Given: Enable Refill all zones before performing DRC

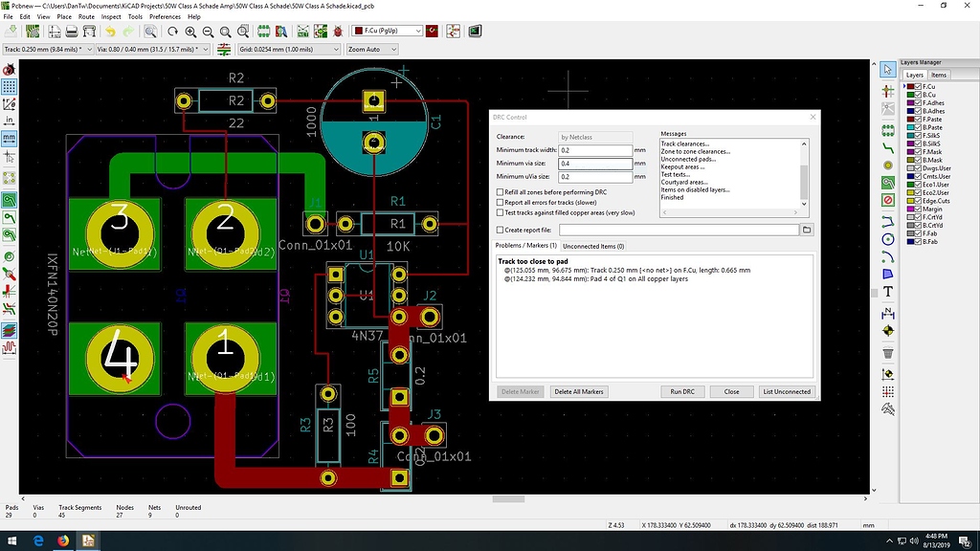Looking at the screenshot, I should tap(500, 192).
